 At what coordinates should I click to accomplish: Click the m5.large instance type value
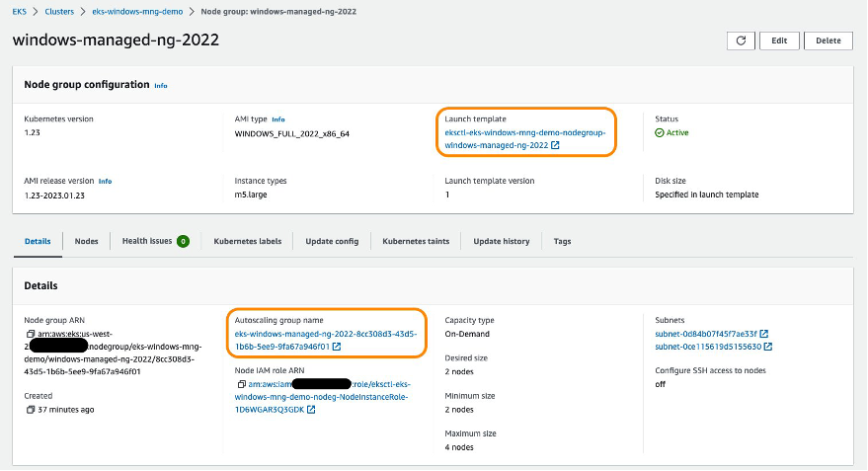251,195
